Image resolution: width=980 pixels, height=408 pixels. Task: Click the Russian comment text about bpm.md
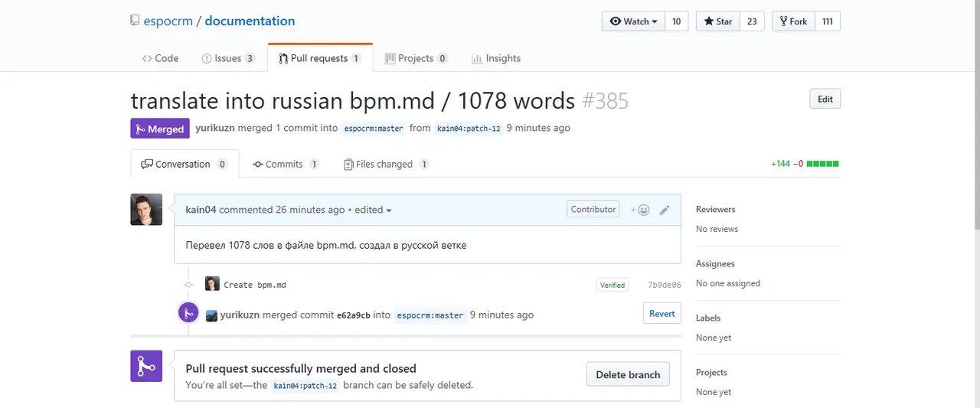pyautogui.click(x=326, y=245)
